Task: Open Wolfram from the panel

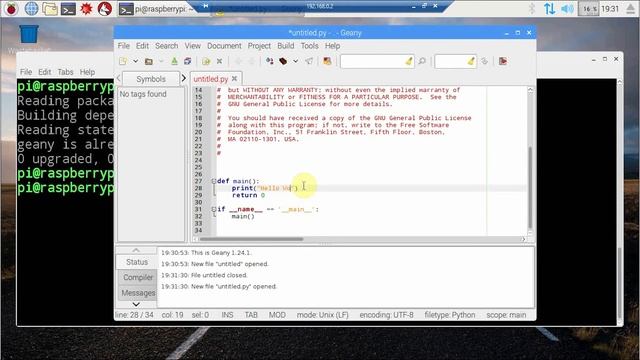Action: pos(104,9)
